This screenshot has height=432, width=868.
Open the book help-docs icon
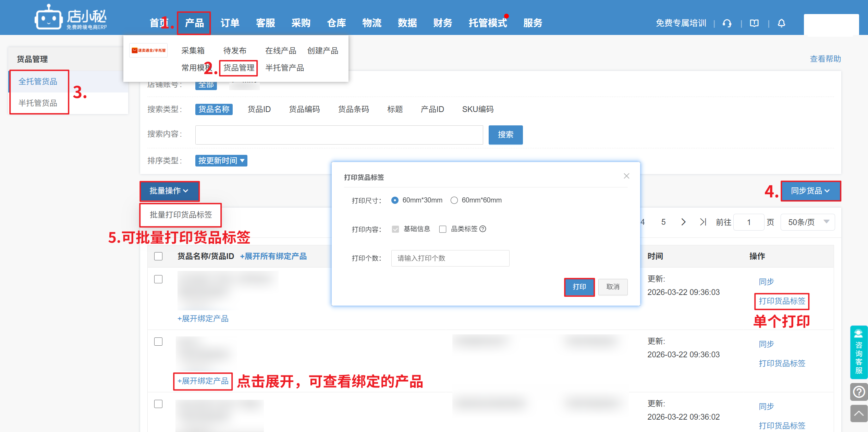pos(754,23)
